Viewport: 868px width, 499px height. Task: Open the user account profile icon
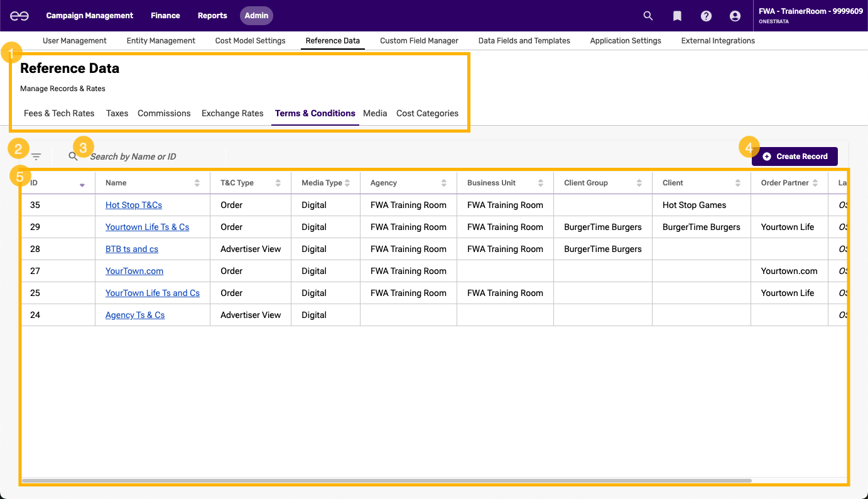click(735, 16)
